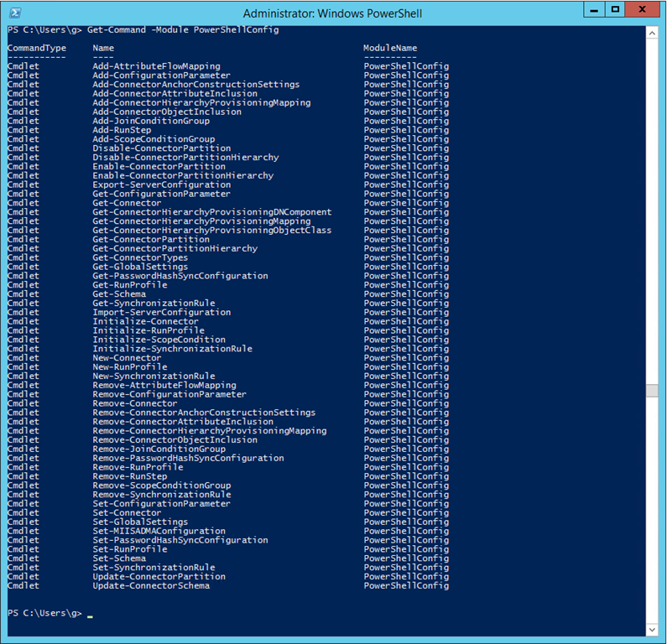The height and width of the screenshot is (644, 667).
Task: Click 'Add-ConnectorAttributeInclusion' cmdlet name
Action: coord(175,94)
